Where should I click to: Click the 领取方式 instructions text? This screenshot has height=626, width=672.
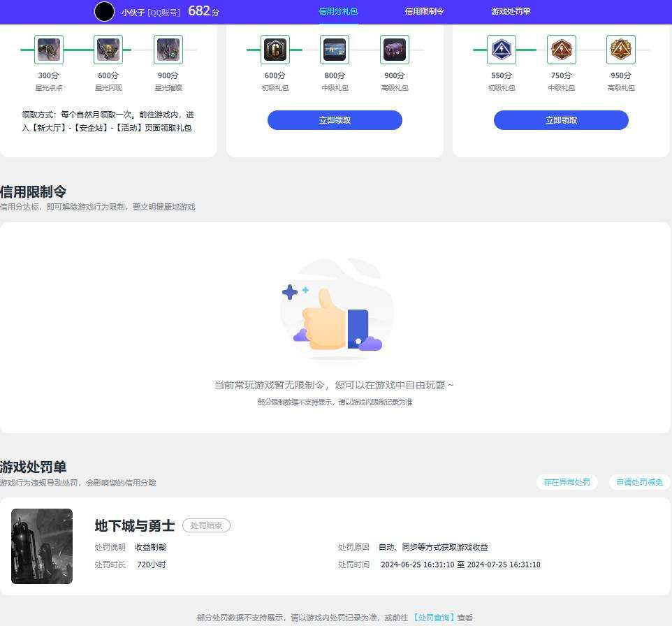[108, 122]
